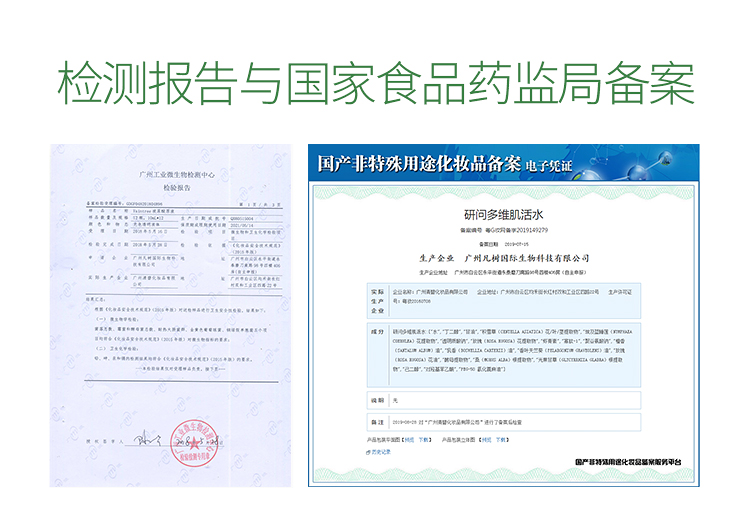
Task: Click the 电子凭证 banner label
Action: tap(549, 166)
